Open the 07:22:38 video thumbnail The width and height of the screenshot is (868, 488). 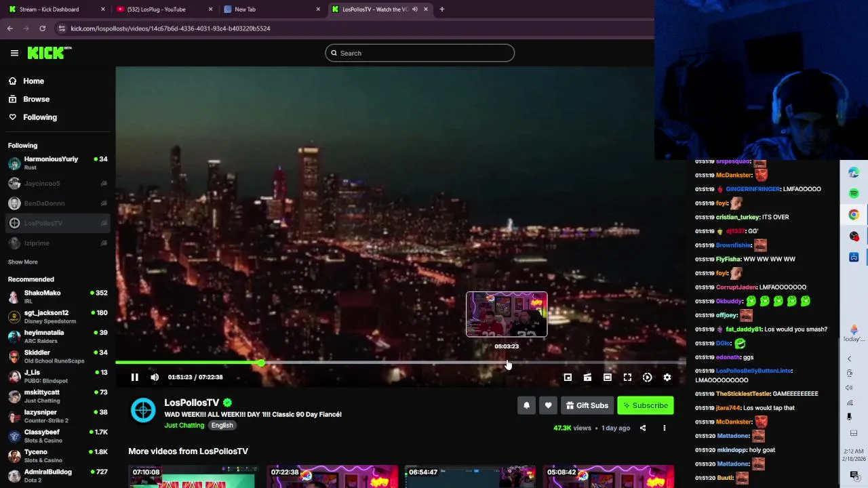pos(332,476)
